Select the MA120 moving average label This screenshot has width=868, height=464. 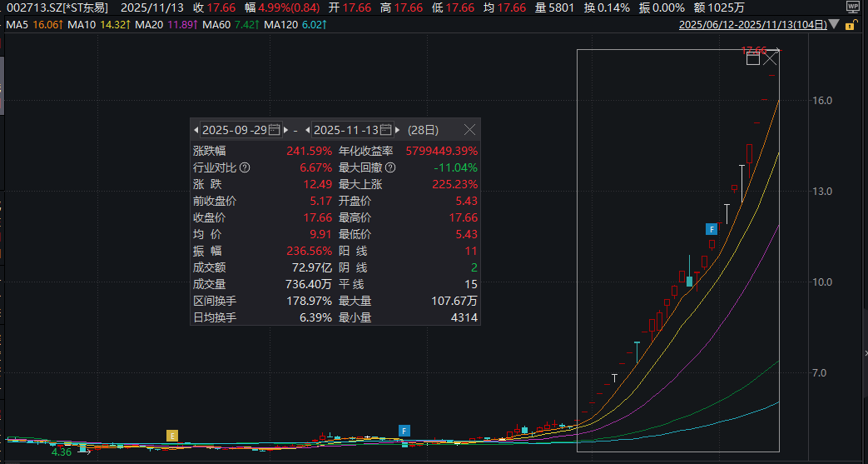pyautogui.click(x=280, y=25)
